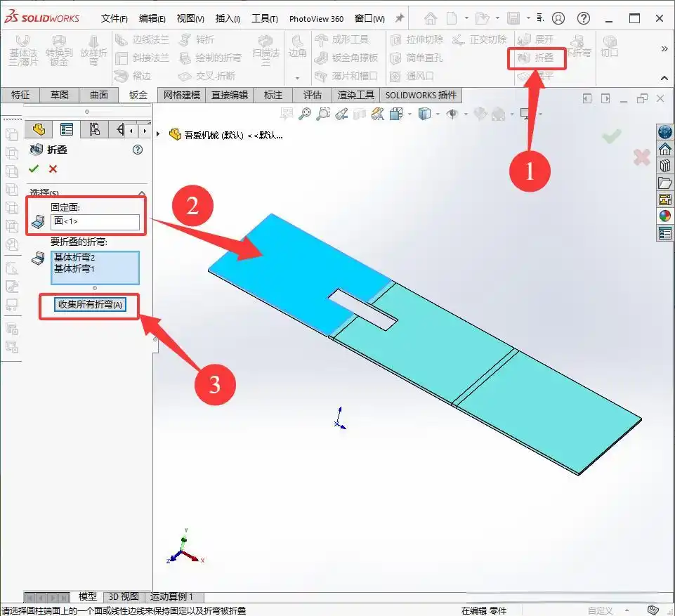The width and height of the screenshot is (675, 616).
Task: Expand ribbon overflow double chevron
Action: (x=664, y=49)
